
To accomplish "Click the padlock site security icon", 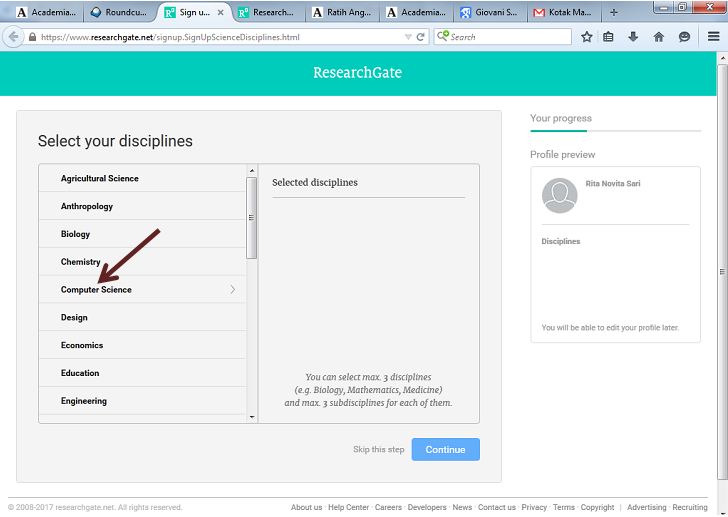I will [32, 37].
